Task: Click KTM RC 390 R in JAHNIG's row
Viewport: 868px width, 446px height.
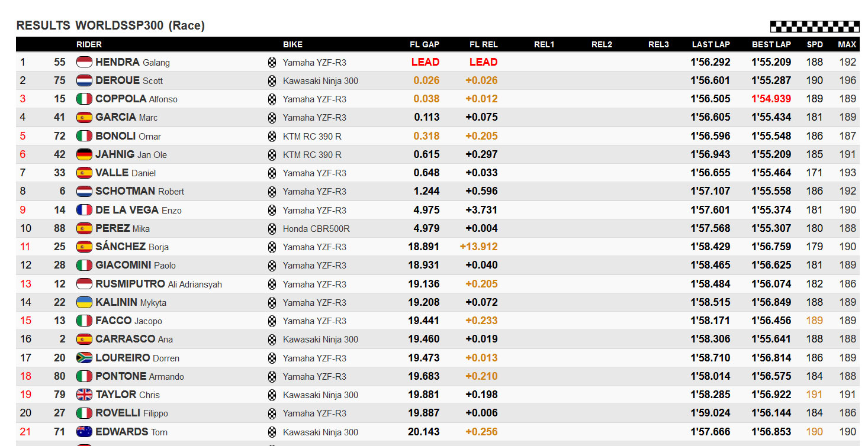Action: point(312,154)
